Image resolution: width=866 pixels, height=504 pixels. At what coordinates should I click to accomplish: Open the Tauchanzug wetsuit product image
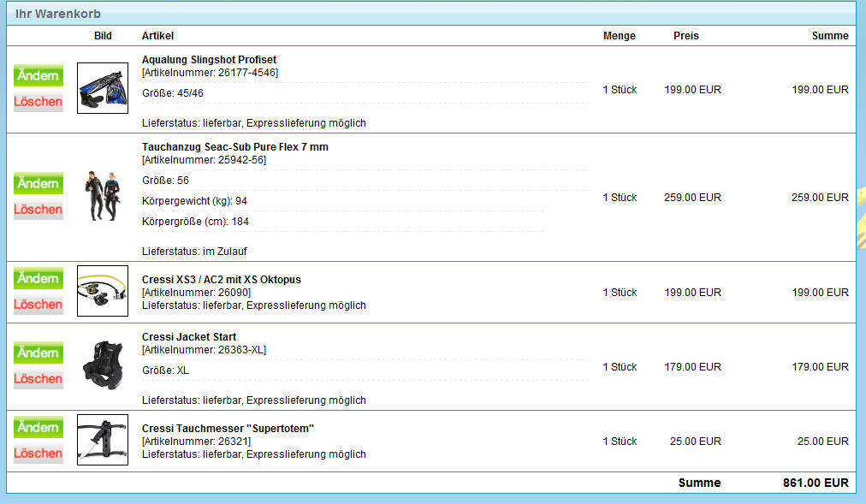point(103,197)
